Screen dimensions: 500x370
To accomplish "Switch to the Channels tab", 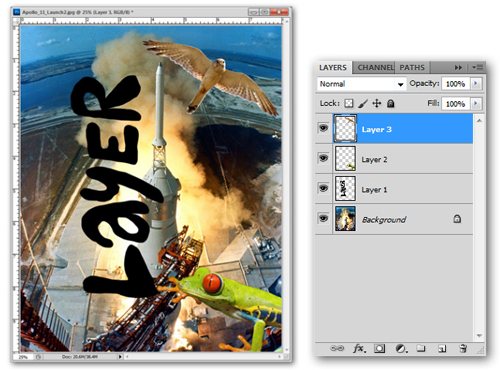I will click(x=375, y=68).
